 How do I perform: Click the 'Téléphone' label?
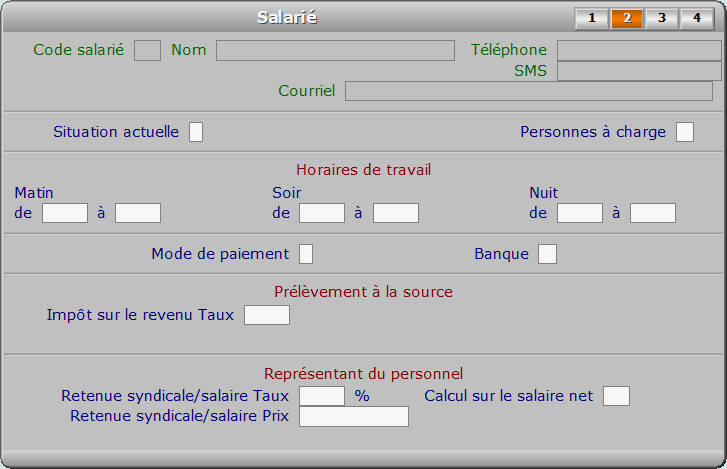click(509, 50)
